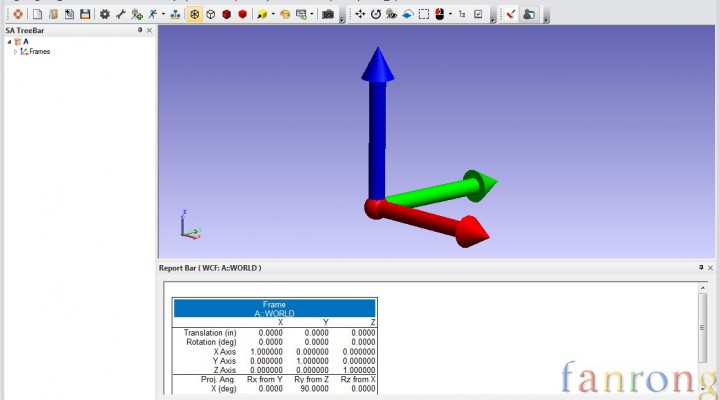This screenshot has width=720, height=400.
Task: Select the wireframe cube view icon
Action: tap(210, 14)
